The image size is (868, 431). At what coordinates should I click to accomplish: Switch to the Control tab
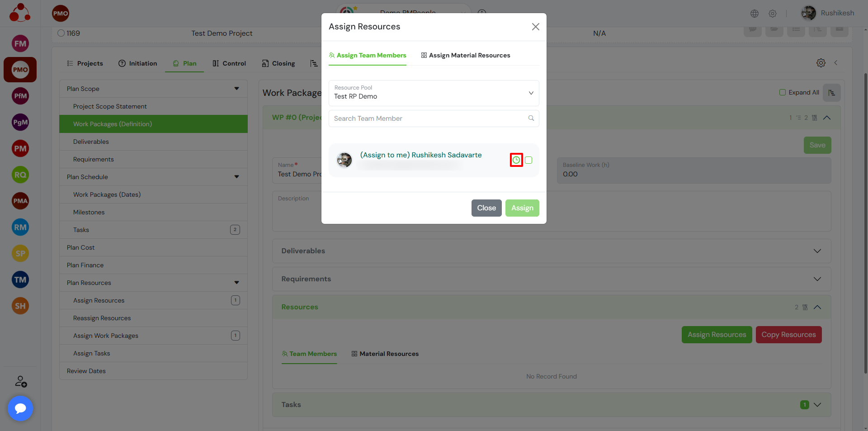[229, 63]
